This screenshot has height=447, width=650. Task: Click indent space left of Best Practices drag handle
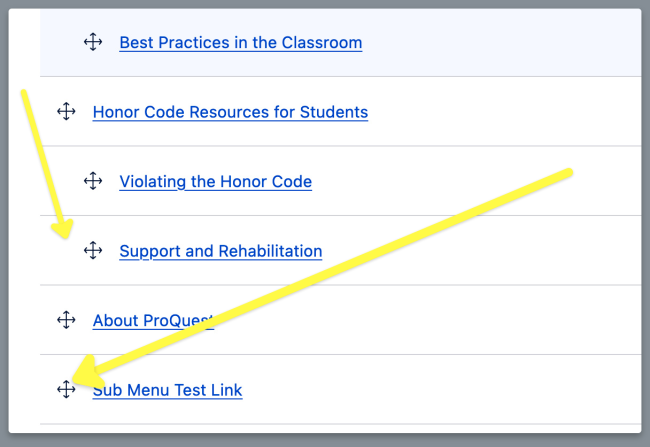point(60,43)
